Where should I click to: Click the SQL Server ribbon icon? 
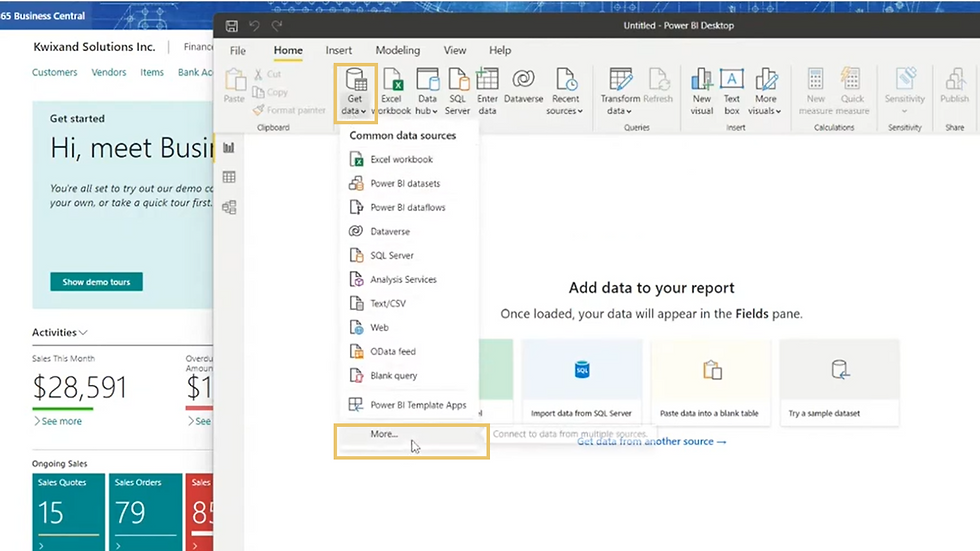tap(458, 92)
